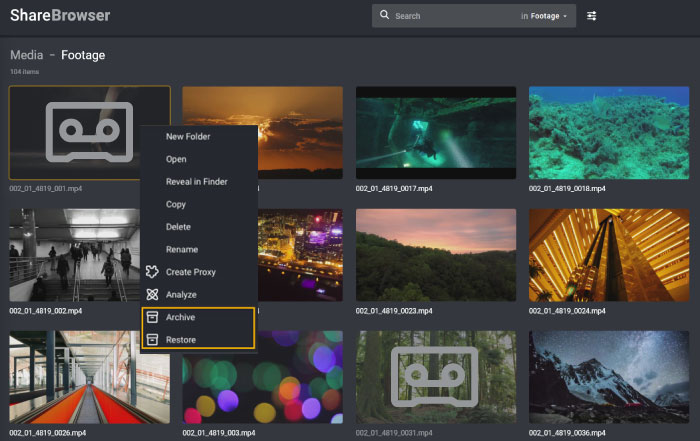Image resolution: width=700 pixels, height=441 pixels.
Task: Click file name 002_01_4819_0031.mp4
Action: click(x=394, y=433)
